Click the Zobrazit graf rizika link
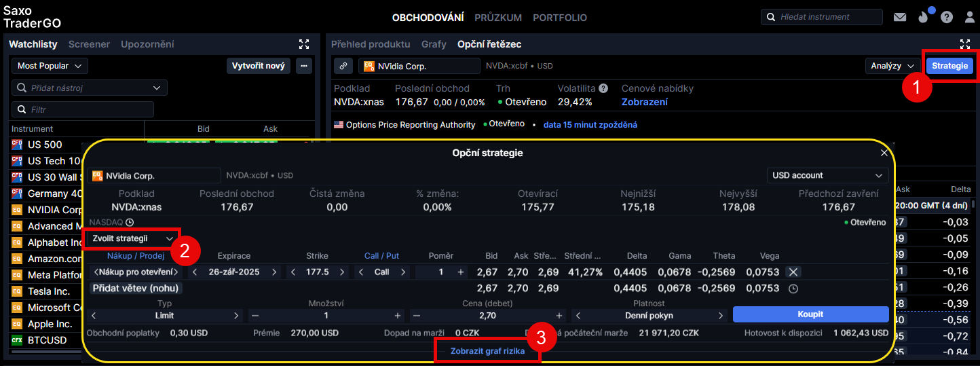 click(x=487, y=351)
